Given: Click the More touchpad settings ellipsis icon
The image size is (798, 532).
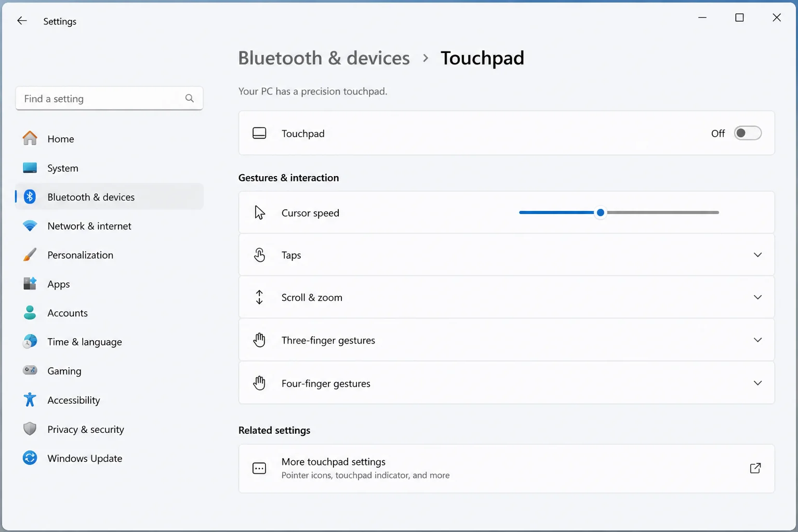Looking at the screenshot, I should click(259, 468).
